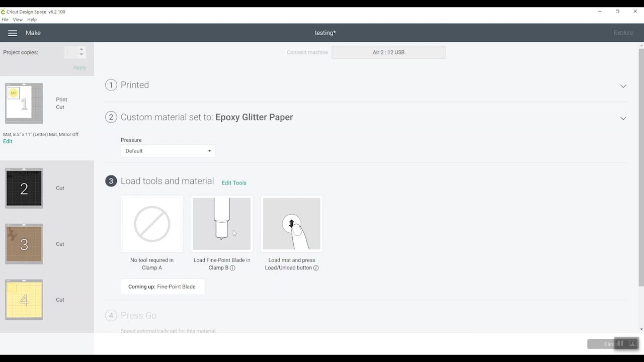Viewport: 644px width, 362px height.
Task: Click the testing* project title
Action: pos(325,33)
